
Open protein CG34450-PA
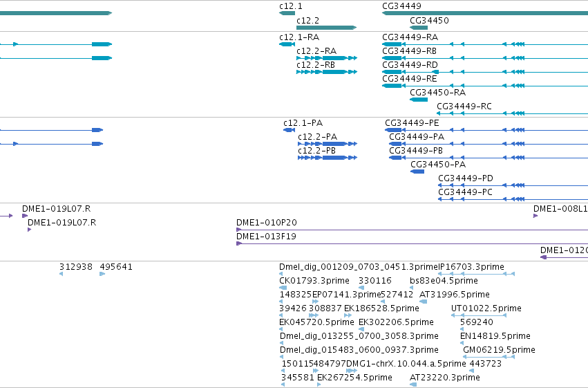438,165
